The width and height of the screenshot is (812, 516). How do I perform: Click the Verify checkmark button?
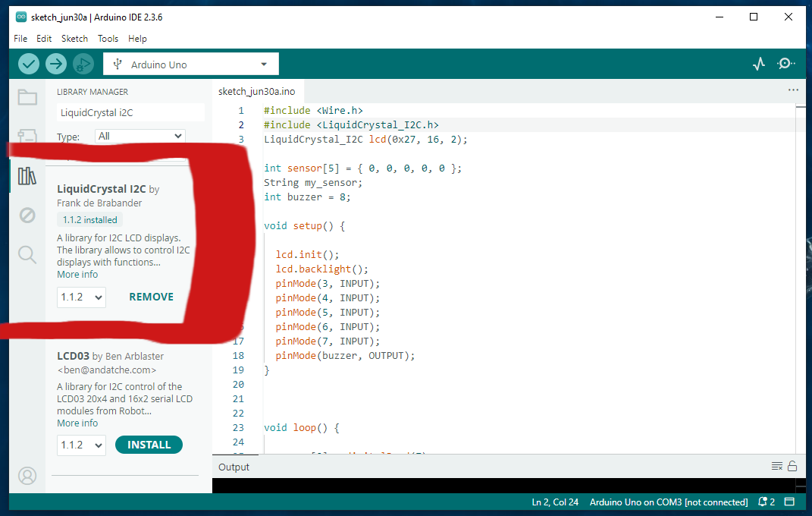pyautogui.click(x=29, y=64)
